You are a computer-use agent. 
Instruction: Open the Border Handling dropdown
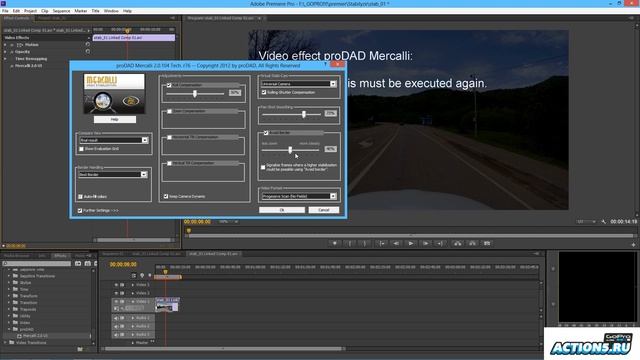tap(113, 174)
